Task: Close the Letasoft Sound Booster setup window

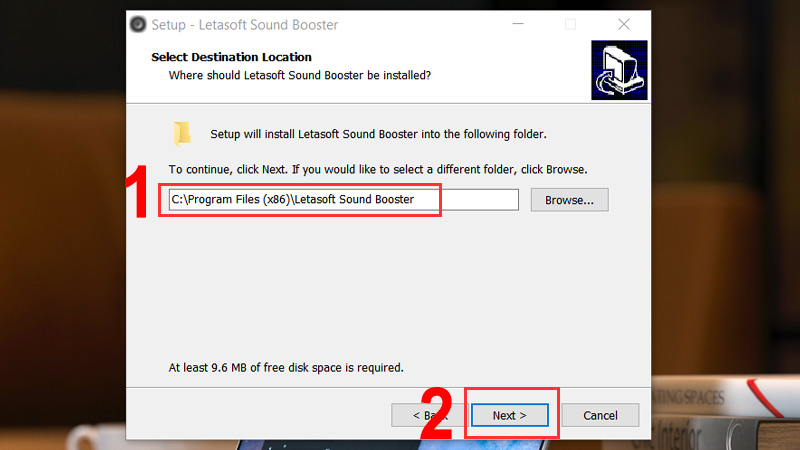Action: [623, 24]
